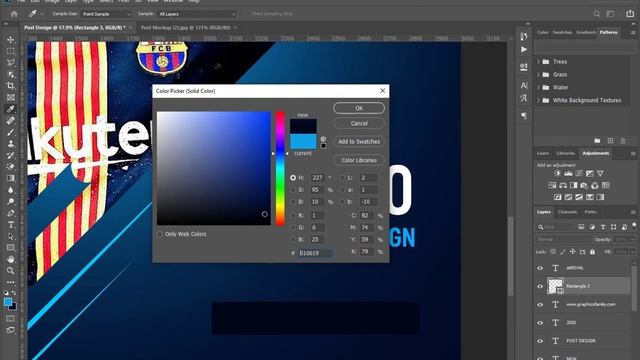This screenshot has height=360, width=640.
Task: Click the vertical hue slider strip
Action: click(280, 168)
